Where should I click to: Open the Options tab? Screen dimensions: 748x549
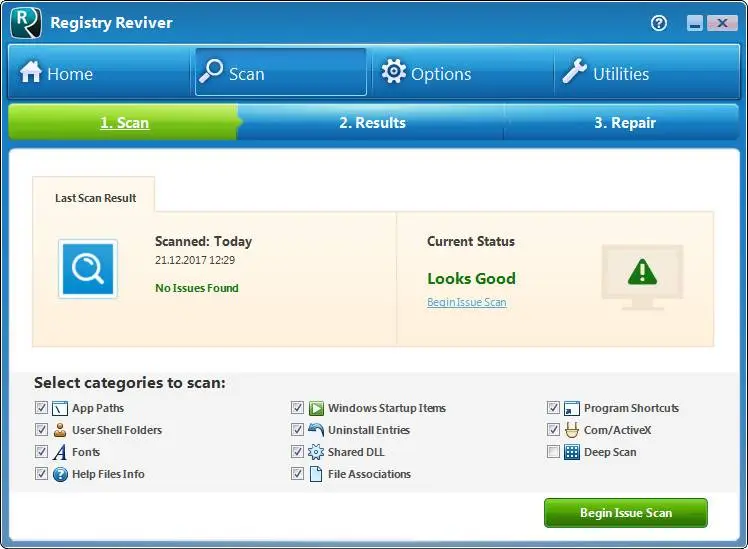coord(463,72)
